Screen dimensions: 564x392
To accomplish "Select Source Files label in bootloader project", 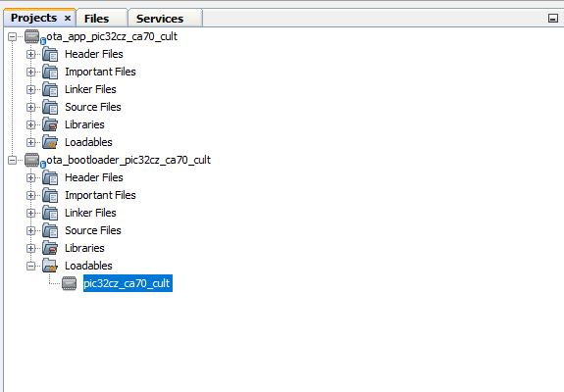I will [93, 230].
